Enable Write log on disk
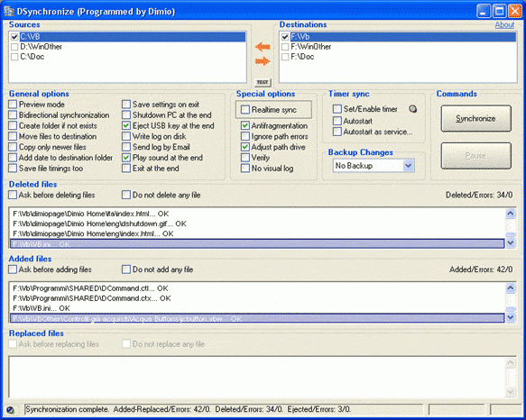 coord(126,136)
